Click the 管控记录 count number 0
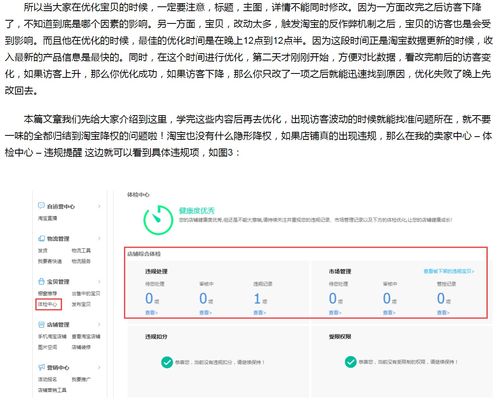This screenshot has height=405, width=500. [x=441, y=298]
